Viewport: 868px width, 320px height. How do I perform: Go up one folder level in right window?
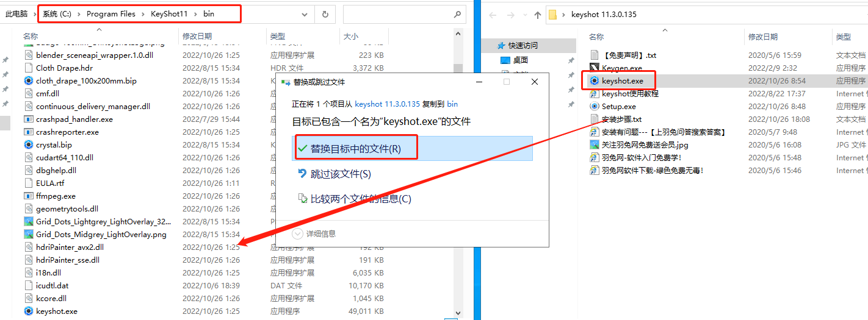537,15
